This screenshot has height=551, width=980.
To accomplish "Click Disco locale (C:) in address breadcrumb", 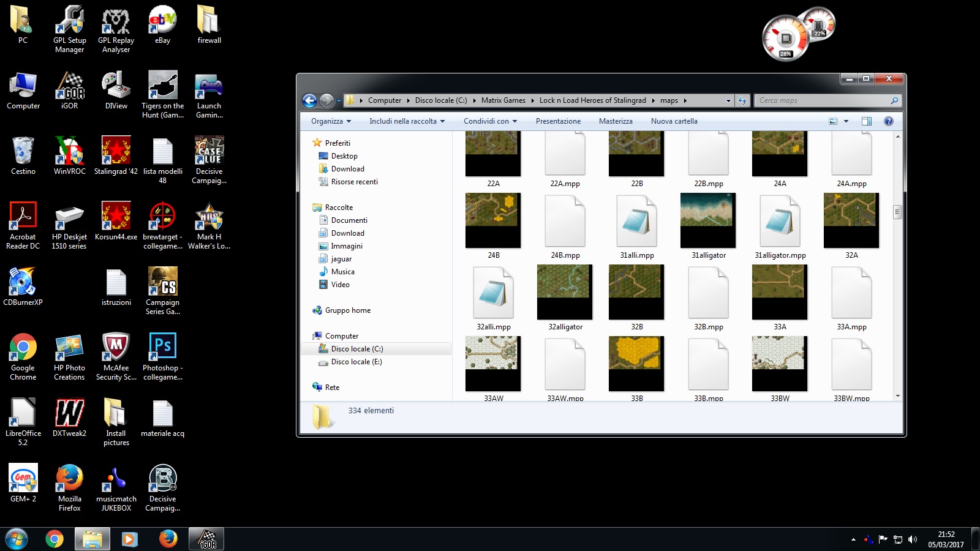I will [x=440, y=100].
